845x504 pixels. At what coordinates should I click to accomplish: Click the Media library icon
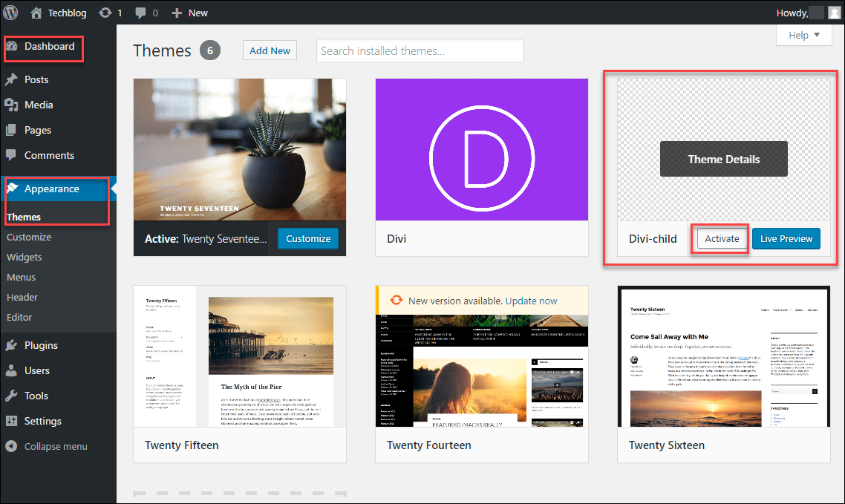point(11,105)
